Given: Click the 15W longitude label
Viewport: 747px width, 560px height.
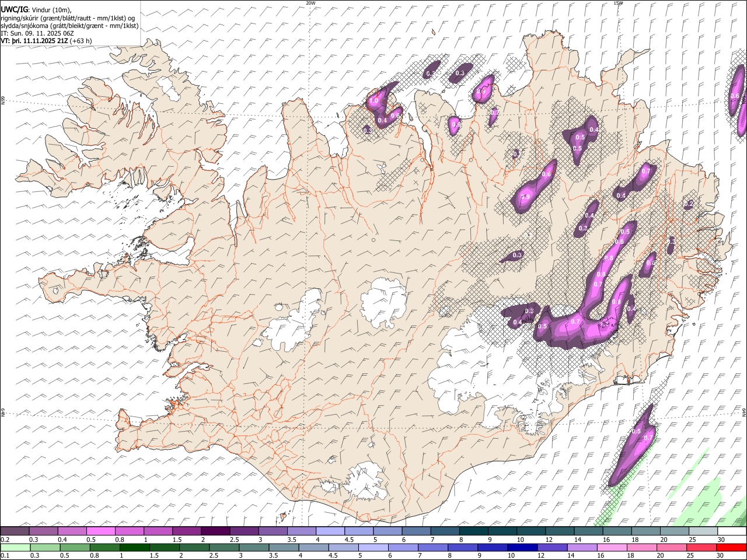Looking at the screenshot, I should click(x=618, y=3).
